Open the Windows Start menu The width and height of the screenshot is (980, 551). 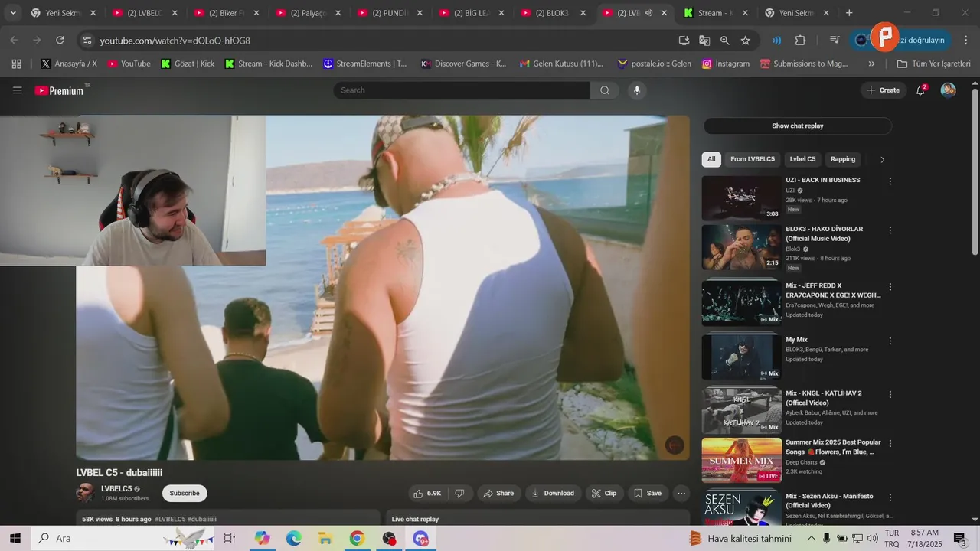coord(15,538)
